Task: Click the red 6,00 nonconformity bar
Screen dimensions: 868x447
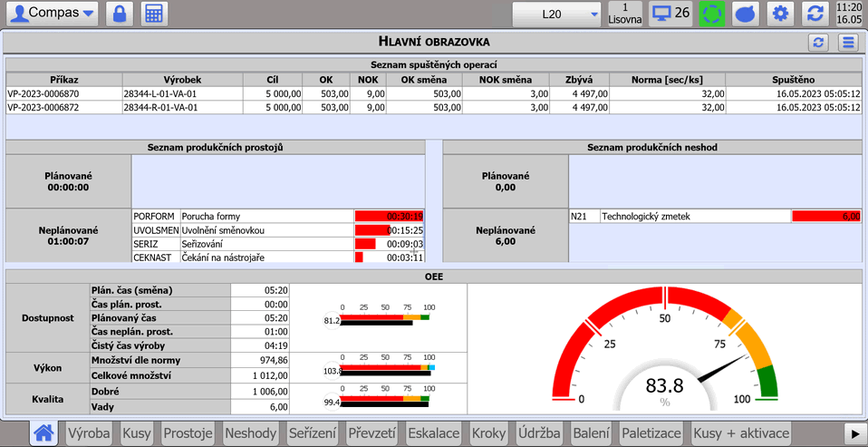Action: 826,217
